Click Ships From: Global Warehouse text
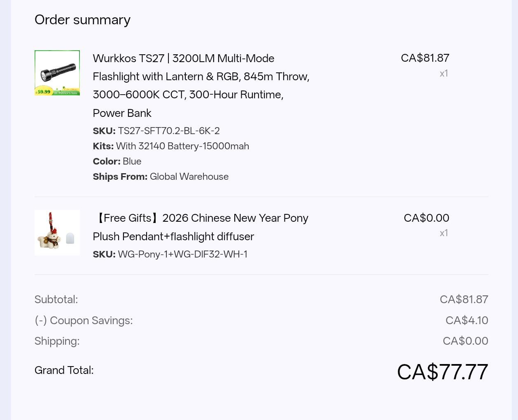 click(161, 176)
